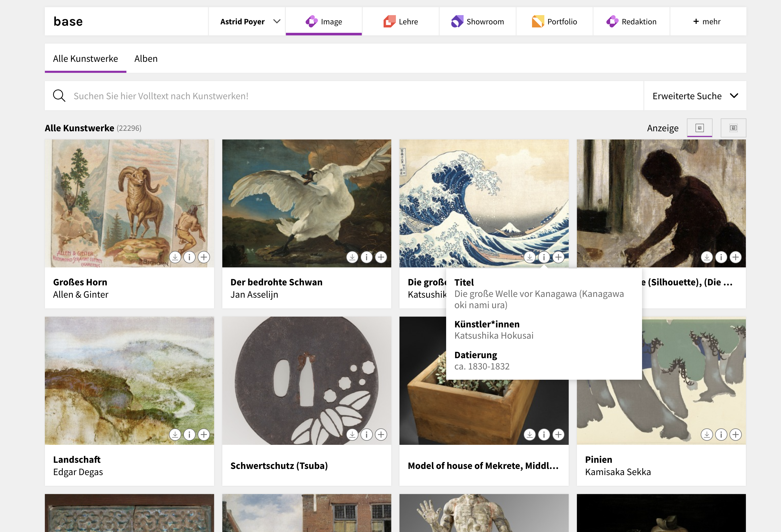This screenshot has height=532, width=781.
Task: Open the Redaktion tab
Action: 632,22
